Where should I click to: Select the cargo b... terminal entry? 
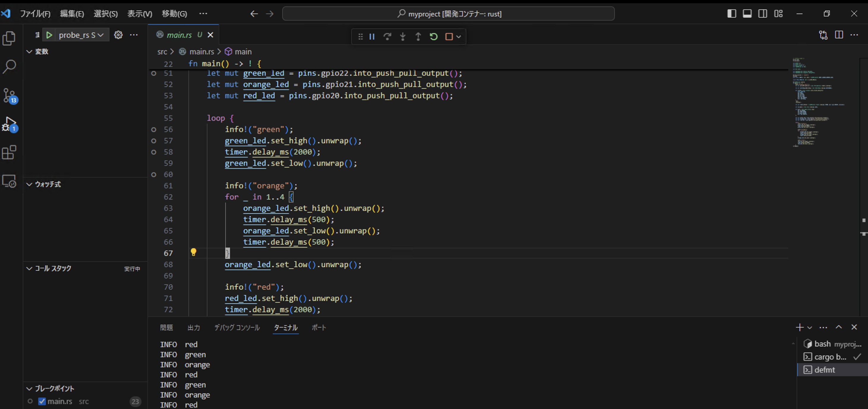832,357
